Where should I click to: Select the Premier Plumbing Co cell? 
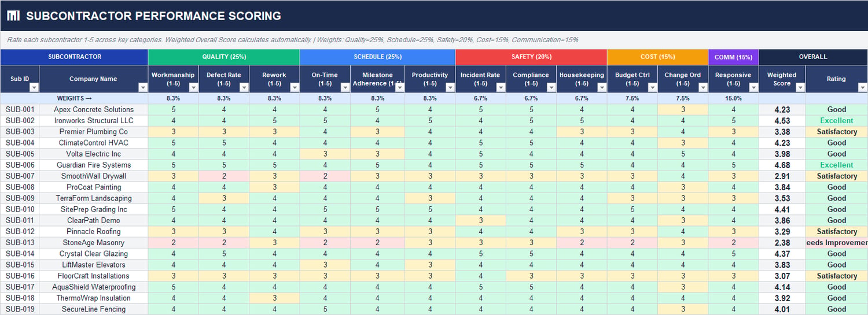click(94, 132)
